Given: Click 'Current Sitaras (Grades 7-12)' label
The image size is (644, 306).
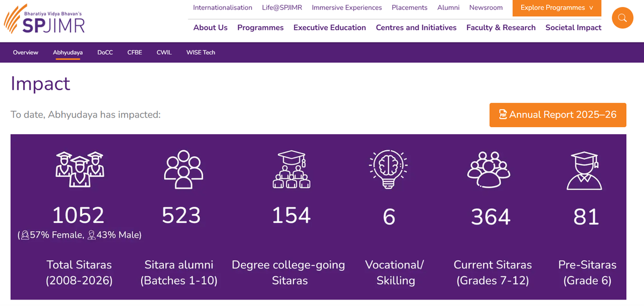Looking at the screenshot, I should 493,273.
